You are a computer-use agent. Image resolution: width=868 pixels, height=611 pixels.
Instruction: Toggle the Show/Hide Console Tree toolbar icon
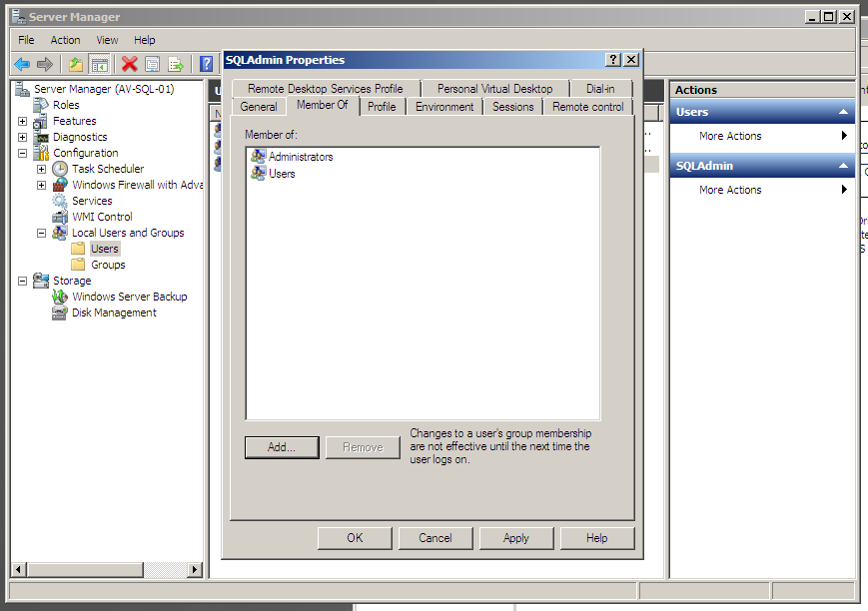pyautogui.click(x=100, y=64)
